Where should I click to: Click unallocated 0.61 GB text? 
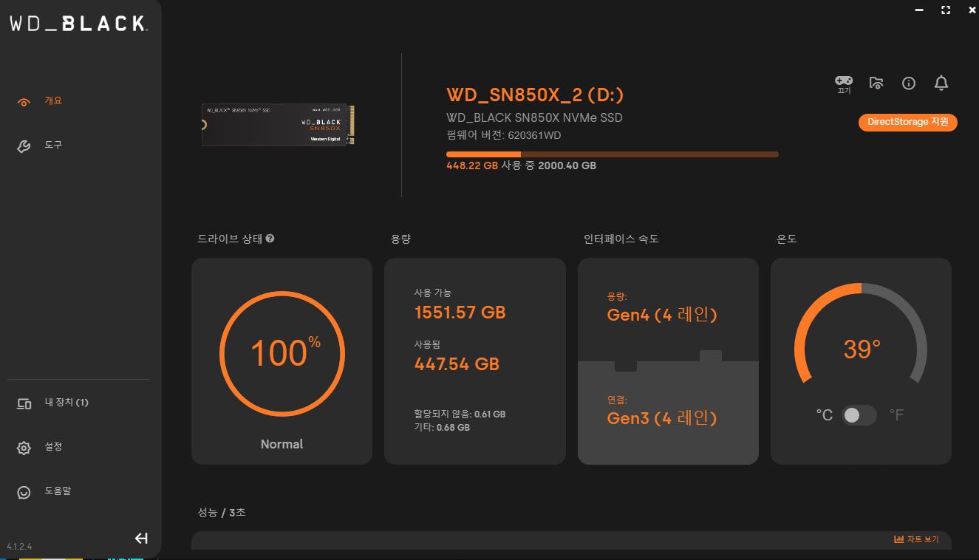pyautogui.click(x=460, y=414)
